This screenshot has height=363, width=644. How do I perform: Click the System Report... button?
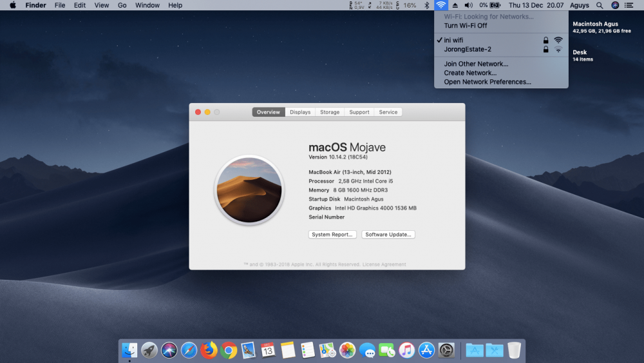pyautogui.click(x=332, y=234)
